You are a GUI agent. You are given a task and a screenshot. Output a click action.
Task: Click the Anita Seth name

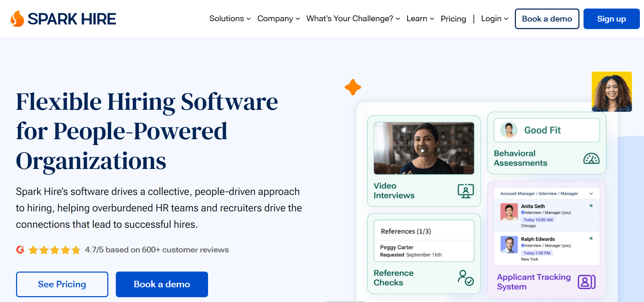pos(533,206)
